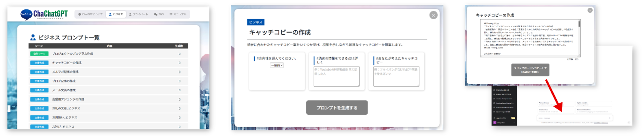This screenshot has height=138, width=644.
Task: Select the Brainstorm incentives suggestion in ChatGPT
Action: tap(594, 111)
